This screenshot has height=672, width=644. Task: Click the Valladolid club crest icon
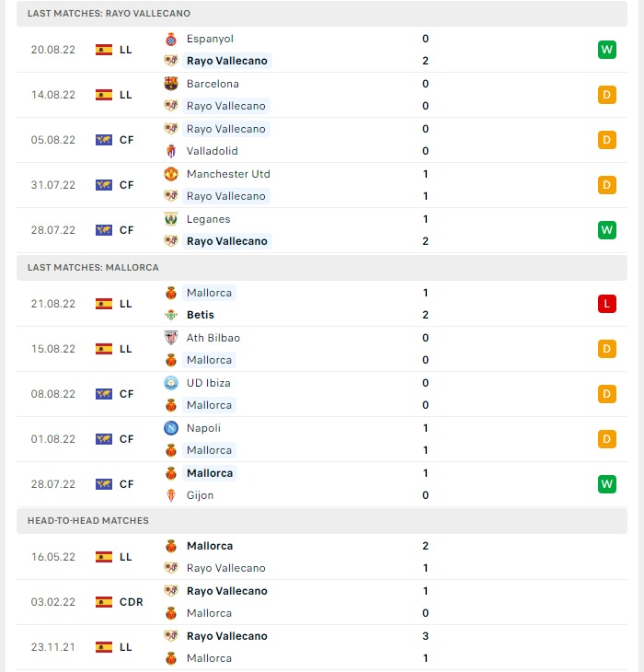[x=171, y=151]
